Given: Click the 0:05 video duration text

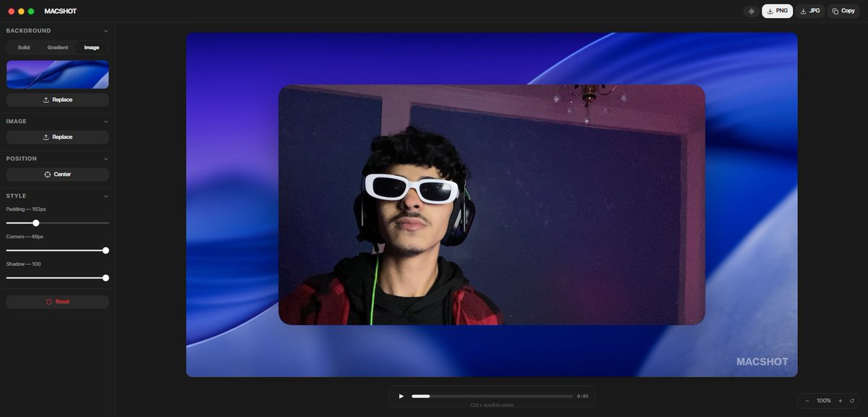Looking at the screenshot, I should click(583, 396).
